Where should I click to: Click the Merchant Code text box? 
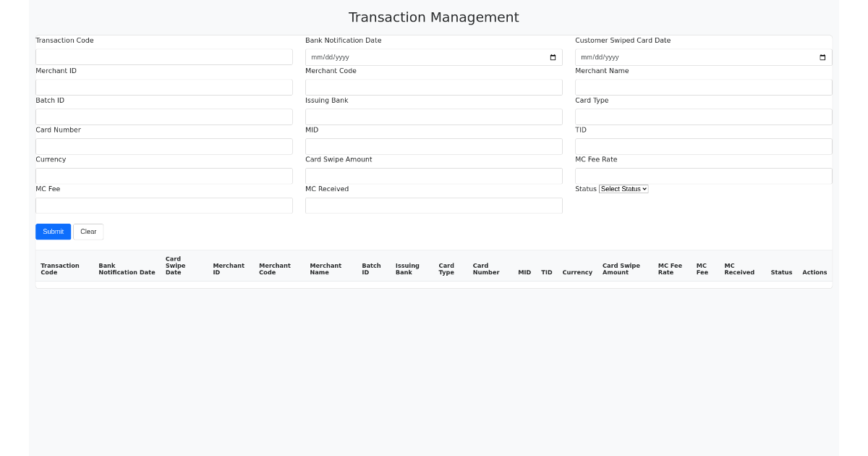tap(434, 86)
